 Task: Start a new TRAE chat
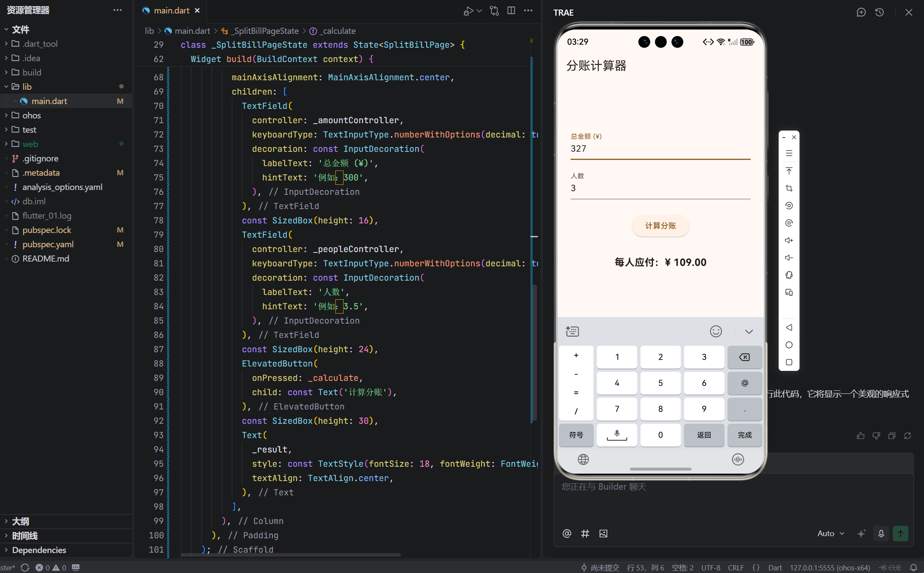point(861,12)
